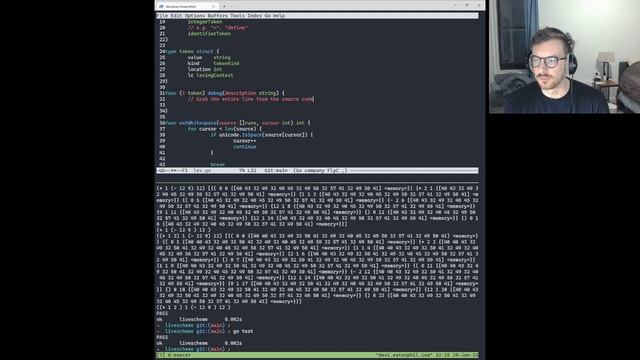Click the lex.go buffer name in mode line
This screenshot has width=640, height=360.
pyautogui.click(x=202, y=170)
